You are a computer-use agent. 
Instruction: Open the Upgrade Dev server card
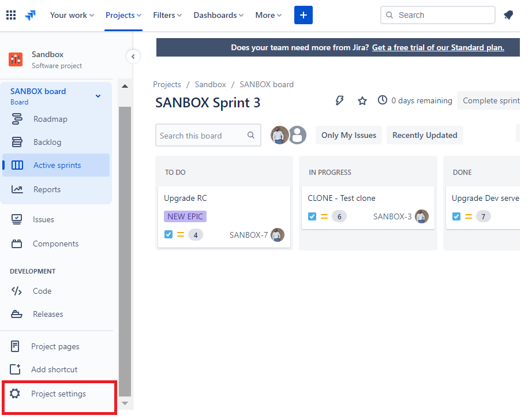483,208
